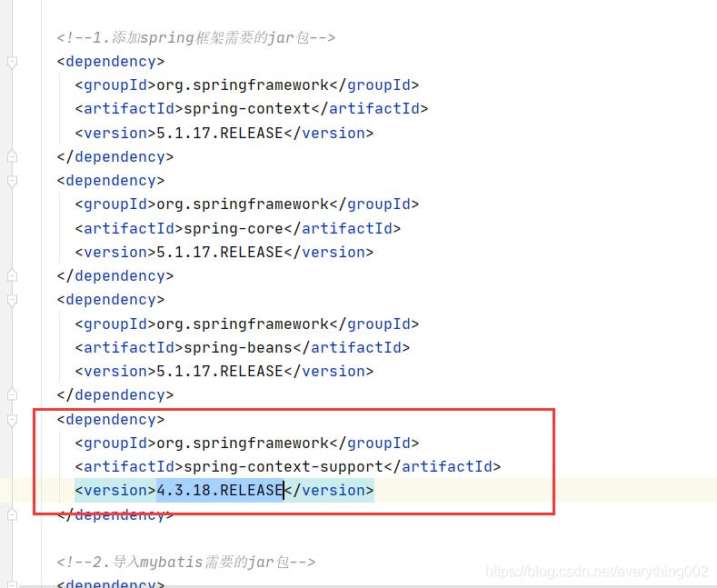Click fold end marker of spring-beans closing tag

coord(13,394)
